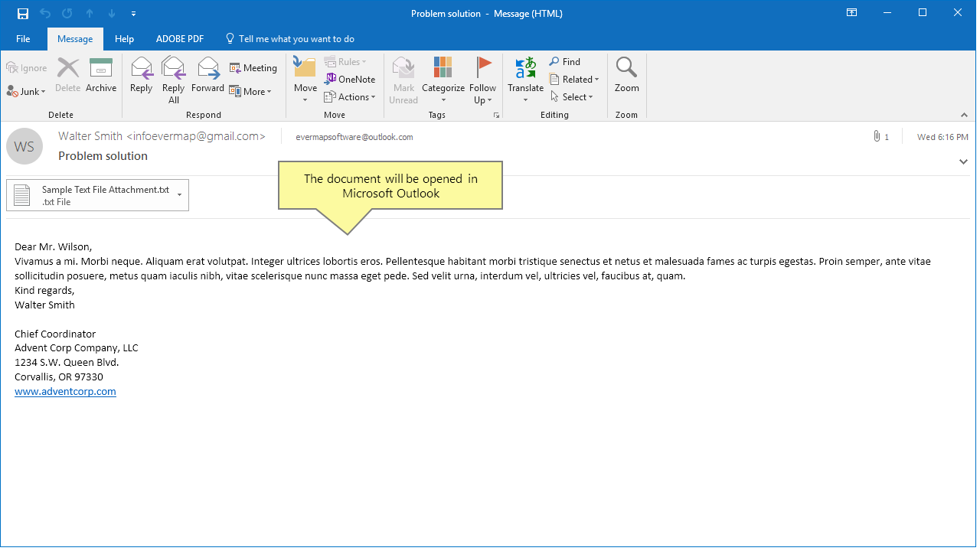
Task: Click Mark Unread
Action: pos(403,80)
